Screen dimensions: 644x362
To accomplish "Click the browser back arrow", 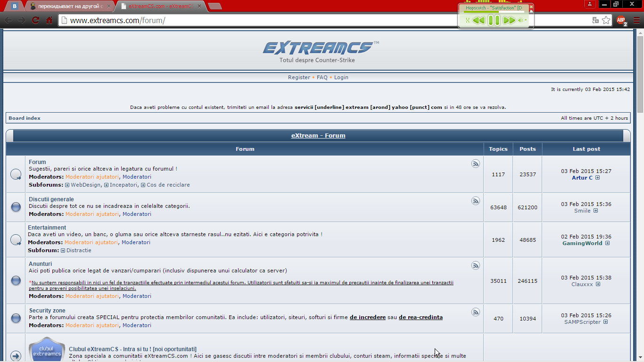I will [x=8, y=20].
